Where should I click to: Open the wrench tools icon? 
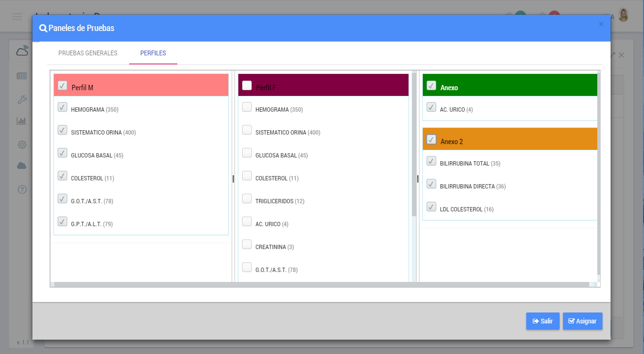(x=22, y=99)
